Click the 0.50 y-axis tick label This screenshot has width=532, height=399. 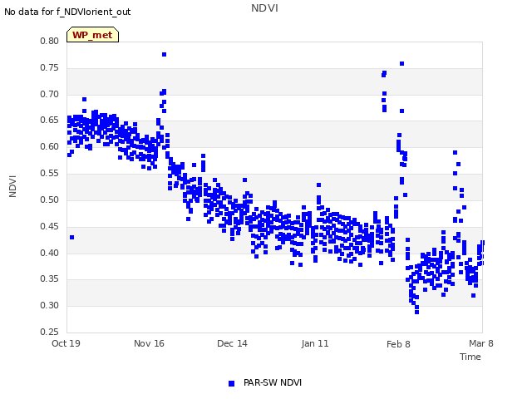[x=50, y=199]
